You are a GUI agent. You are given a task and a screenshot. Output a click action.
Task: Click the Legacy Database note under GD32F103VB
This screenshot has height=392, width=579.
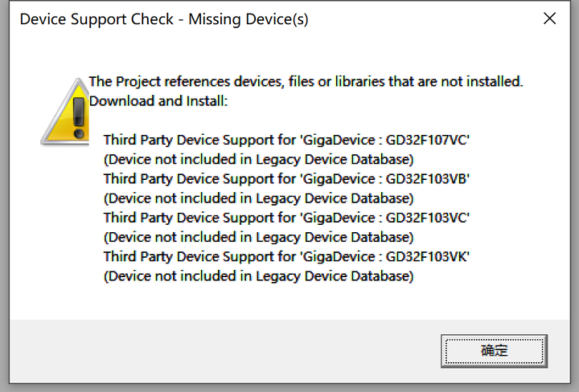pyautogui.click(x=258, y=198)
